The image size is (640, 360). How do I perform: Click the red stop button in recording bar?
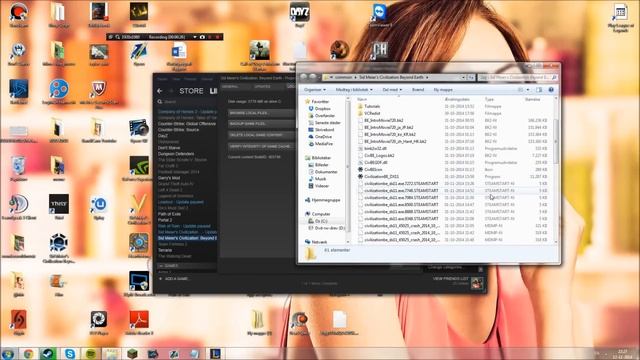(218, 37)
